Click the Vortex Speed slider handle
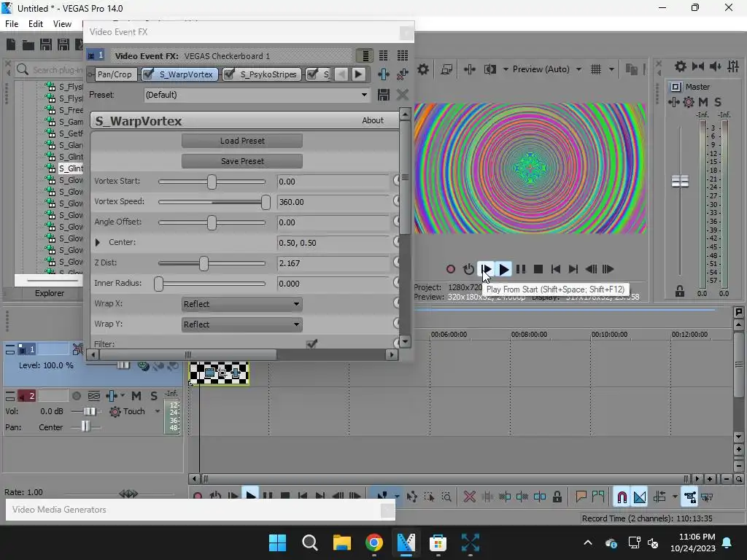 (x=266, y=202)
